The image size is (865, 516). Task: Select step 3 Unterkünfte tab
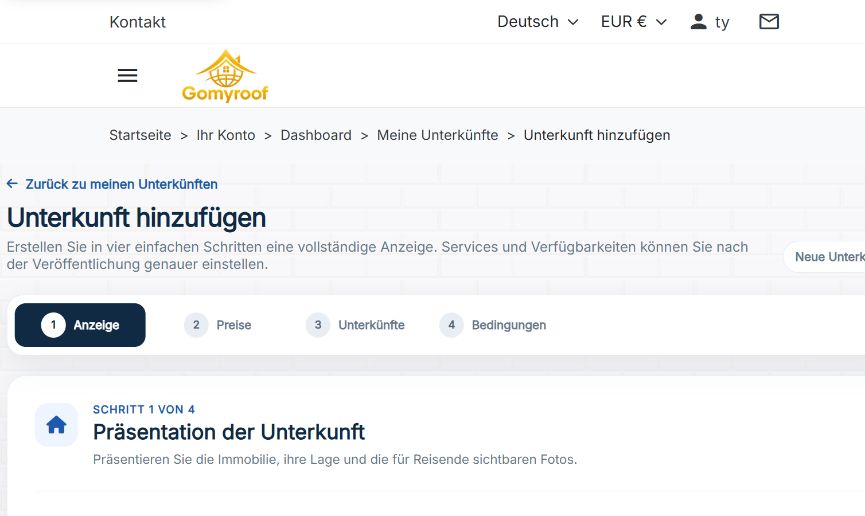point(355,325)
